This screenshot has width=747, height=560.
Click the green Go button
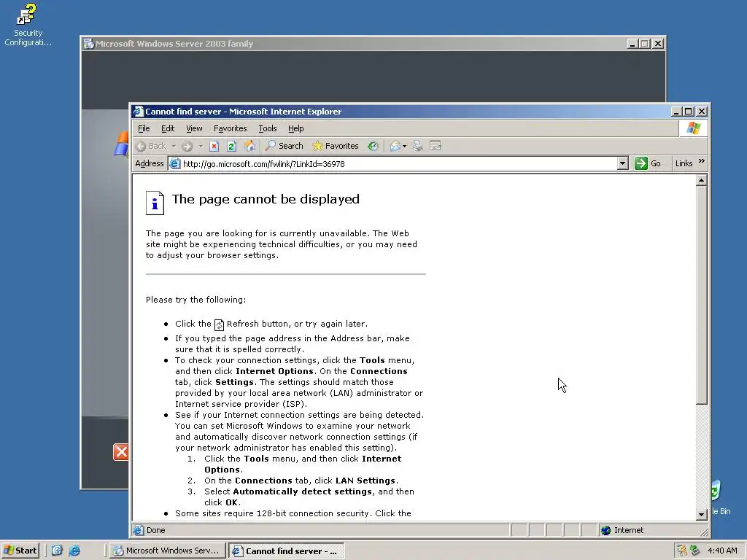point(648,163)
